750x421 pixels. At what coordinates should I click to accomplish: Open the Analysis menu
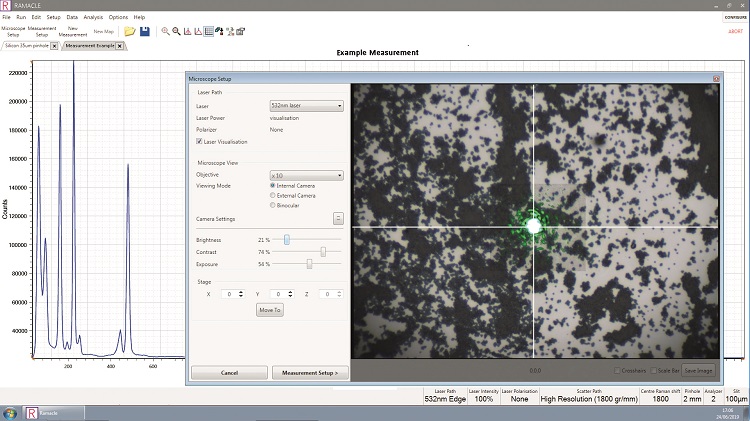[x=93, y=17]
